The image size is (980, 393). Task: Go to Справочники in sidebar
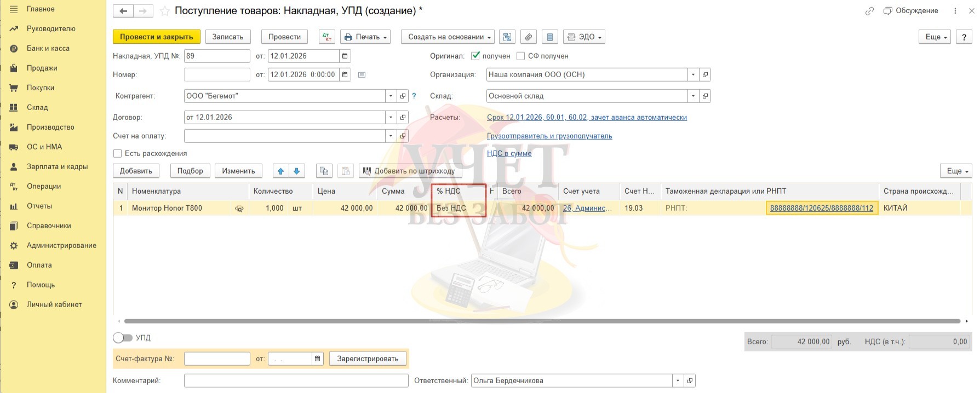click(49, 226)
